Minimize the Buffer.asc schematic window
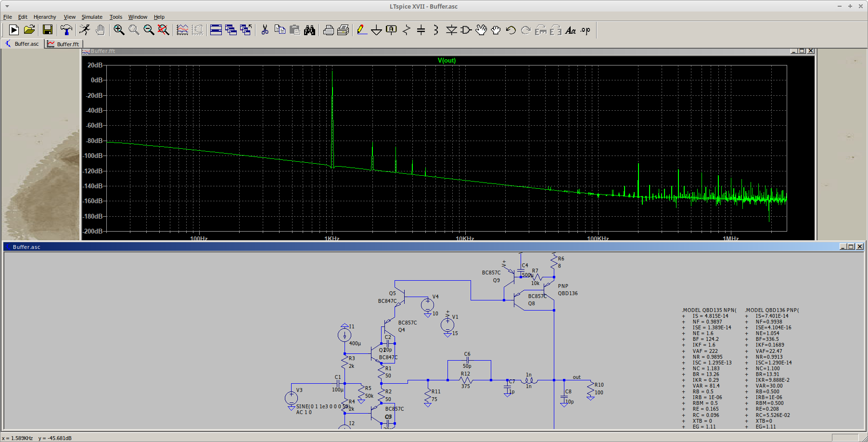Screen dimensions: 868x442 [843, 247]
